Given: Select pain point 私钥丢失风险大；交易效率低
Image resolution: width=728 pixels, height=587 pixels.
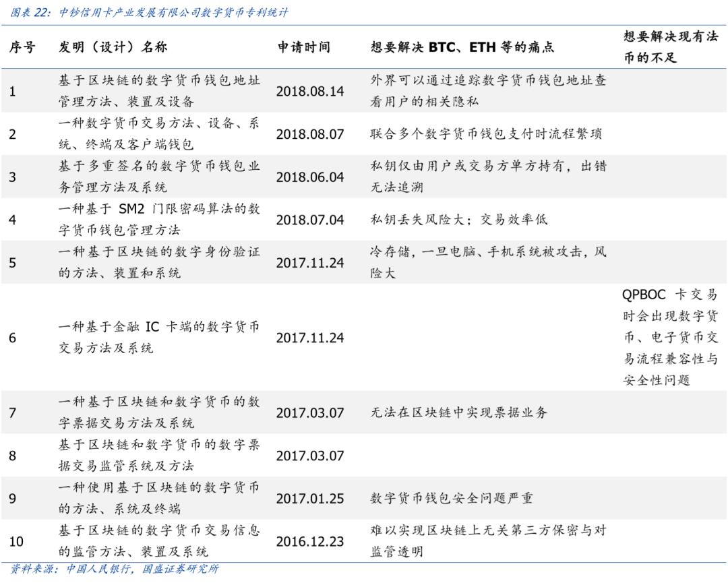Looking at the screenshot, I should pos(458,218).
